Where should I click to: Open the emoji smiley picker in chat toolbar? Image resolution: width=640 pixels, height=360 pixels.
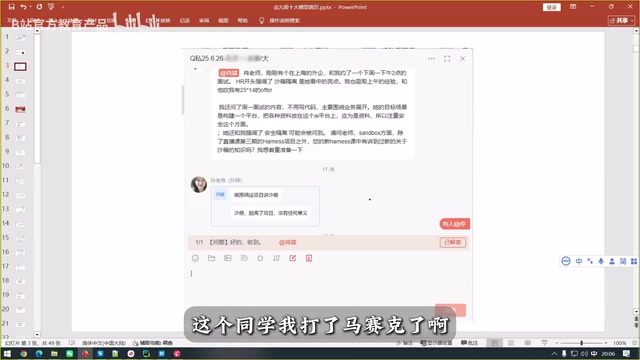[195, 258]
